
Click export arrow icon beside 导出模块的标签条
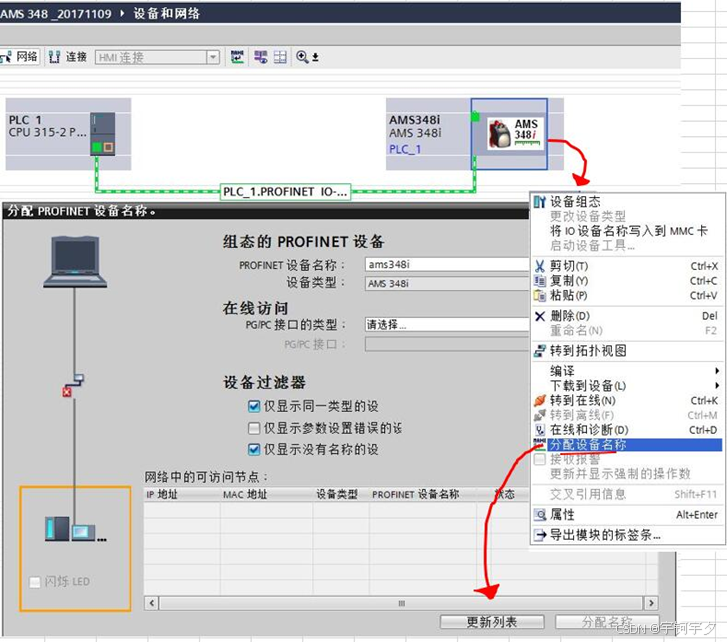(x=540, y=535)
